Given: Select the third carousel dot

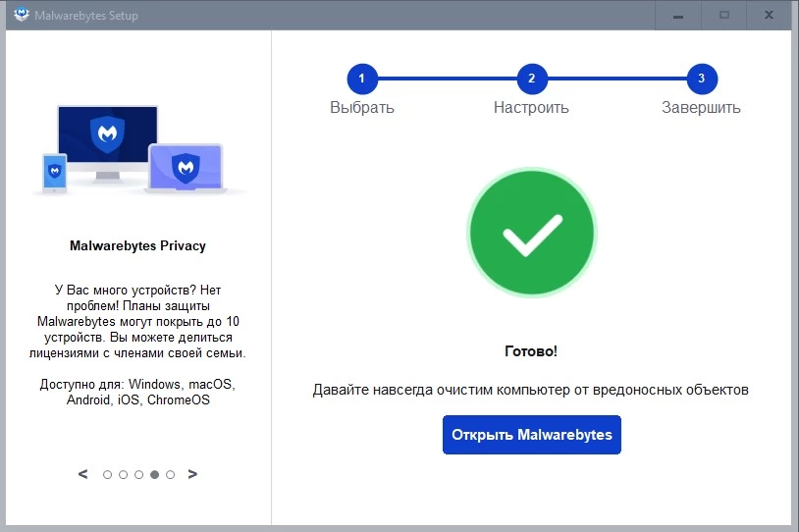Looking at the screenshot, I should click(x=138, y=475).
